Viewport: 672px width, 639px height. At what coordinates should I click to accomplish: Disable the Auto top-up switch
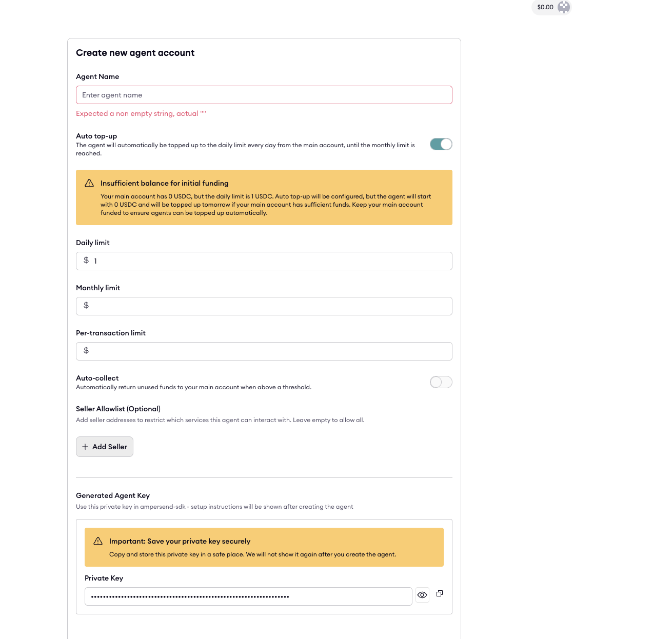441,144
